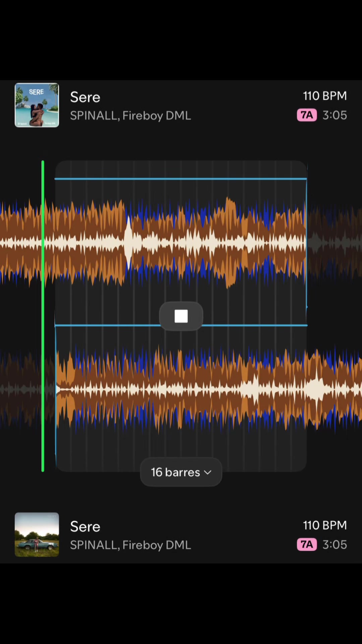Viewport: 362px width, 644px height.
Task: Tap the top track's SERE album cover
Action: [37, 105]
